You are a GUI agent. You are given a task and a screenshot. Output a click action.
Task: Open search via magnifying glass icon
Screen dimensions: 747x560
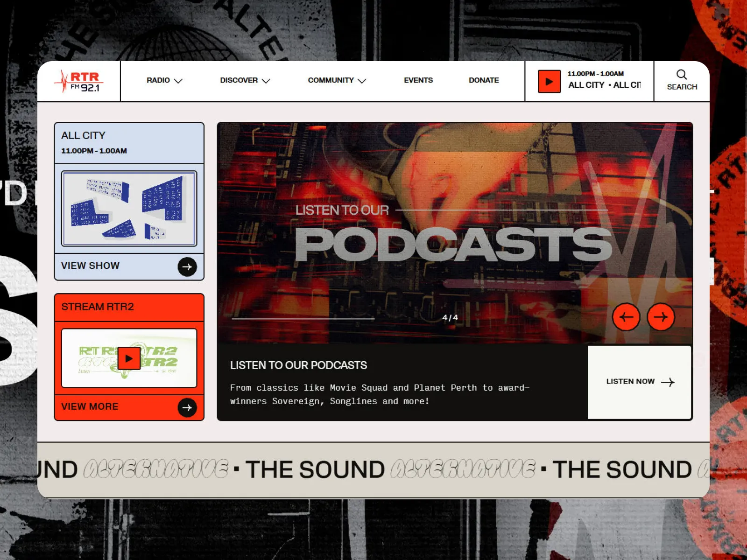[x=682, y=75]
